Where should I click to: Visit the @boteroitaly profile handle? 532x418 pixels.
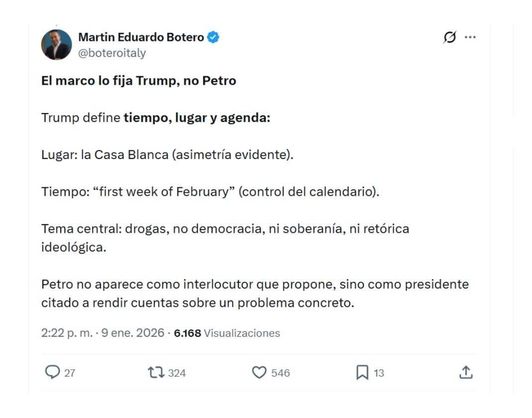(109, 53)
